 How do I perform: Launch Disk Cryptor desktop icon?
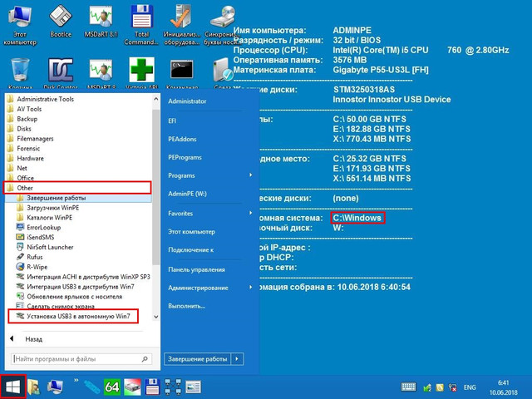point(61,73)
